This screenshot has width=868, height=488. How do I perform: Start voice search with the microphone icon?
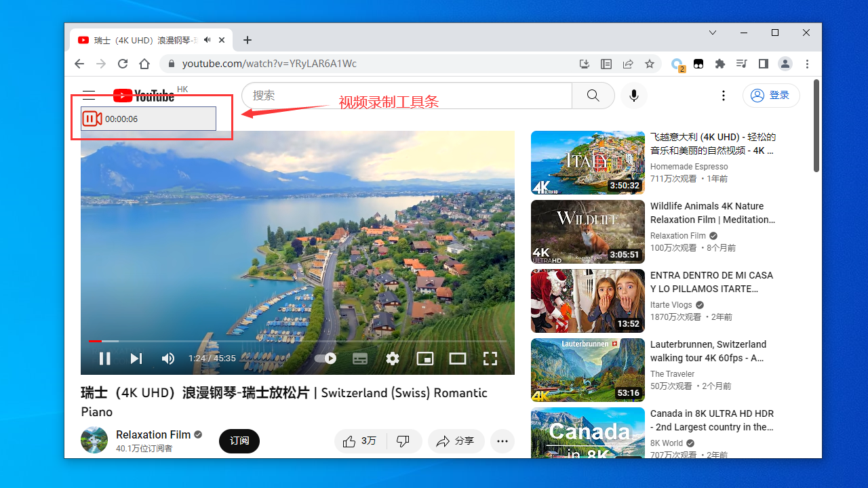coord(634,96)
